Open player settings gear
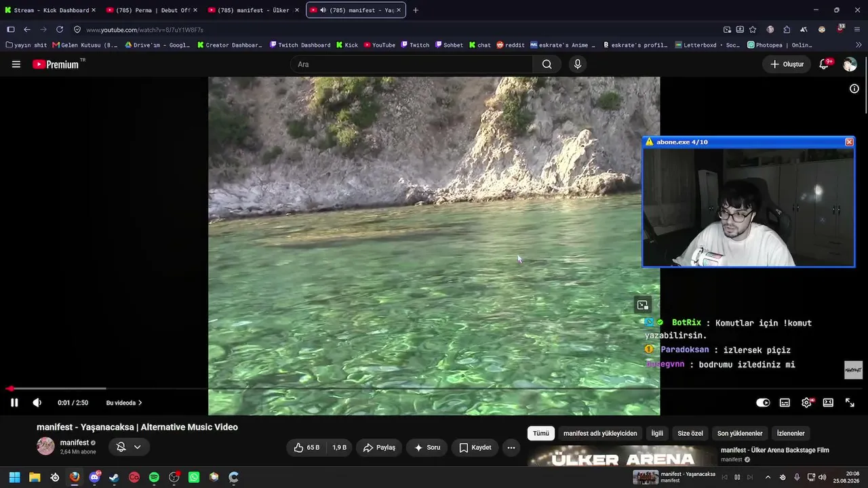The height and width of the screenshot is (488, 868). click(806, 403)
